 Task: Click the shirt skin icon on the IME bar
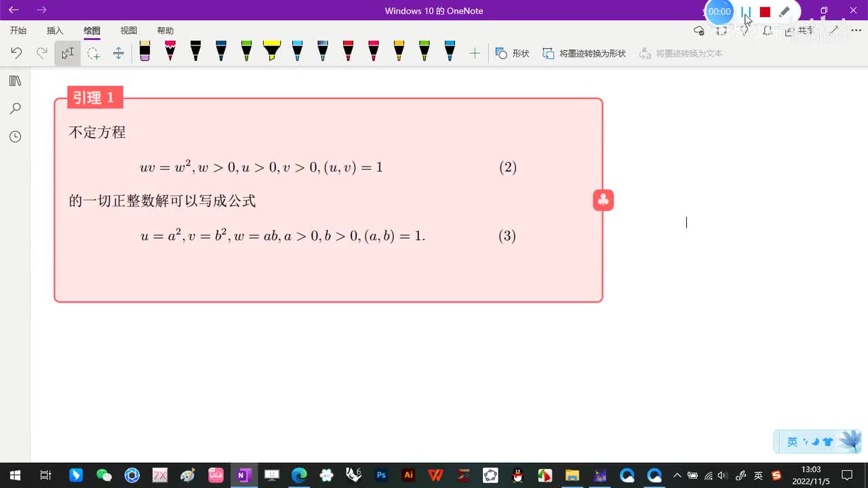(827, 442)
